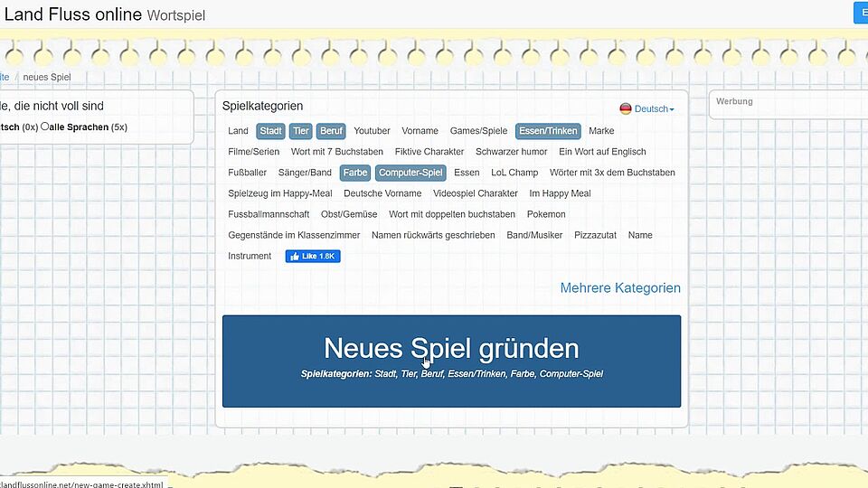Select 'Wort mit 7 Buchstaben' category

tap(337, 152)
